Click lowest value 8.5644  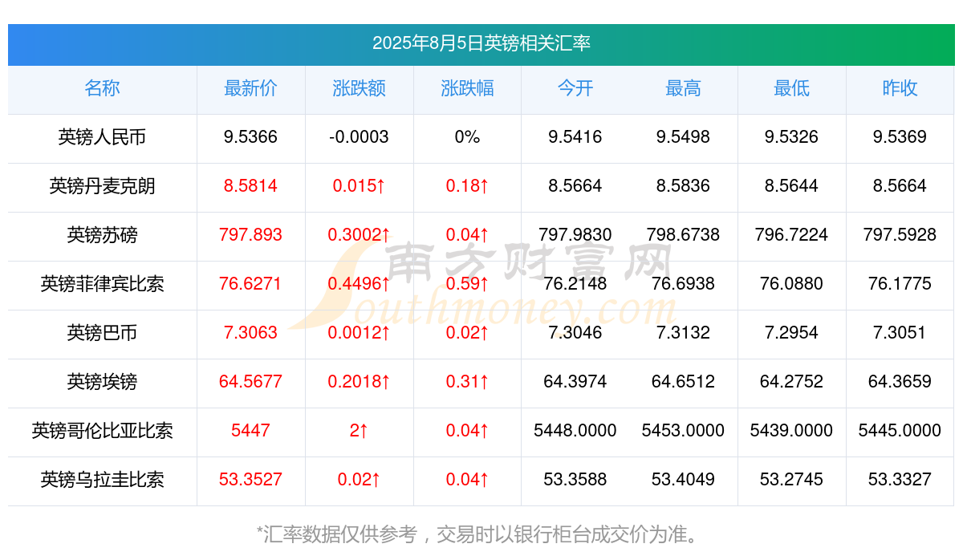791,186
